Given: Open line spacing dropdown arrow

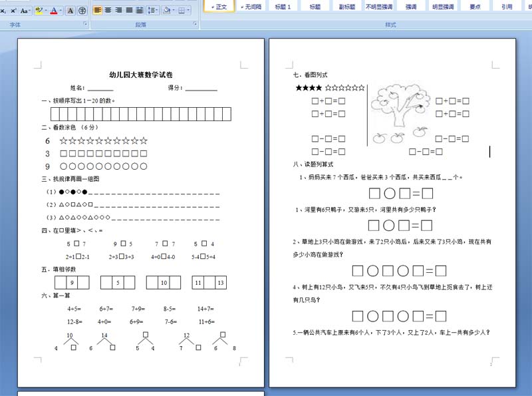Looking at the screenshot, I should coord(158,10).
